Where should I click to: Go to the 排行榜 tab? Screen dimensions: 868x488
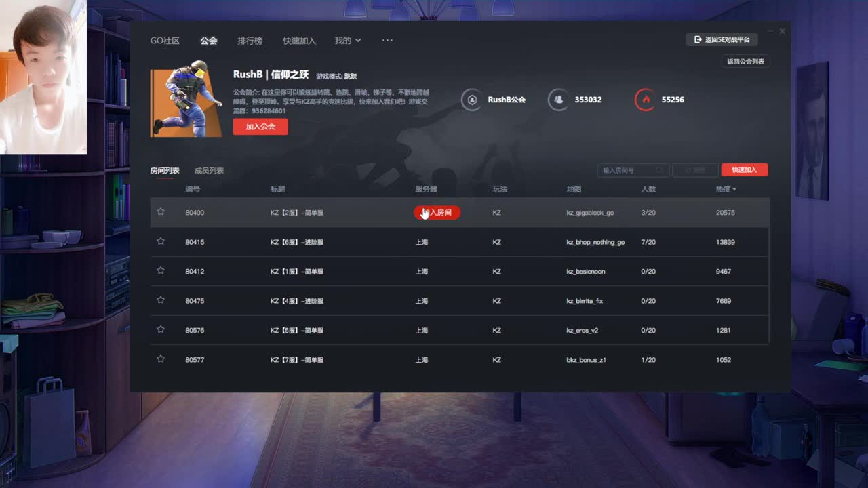pyautogui.click(x=250, y=41)
